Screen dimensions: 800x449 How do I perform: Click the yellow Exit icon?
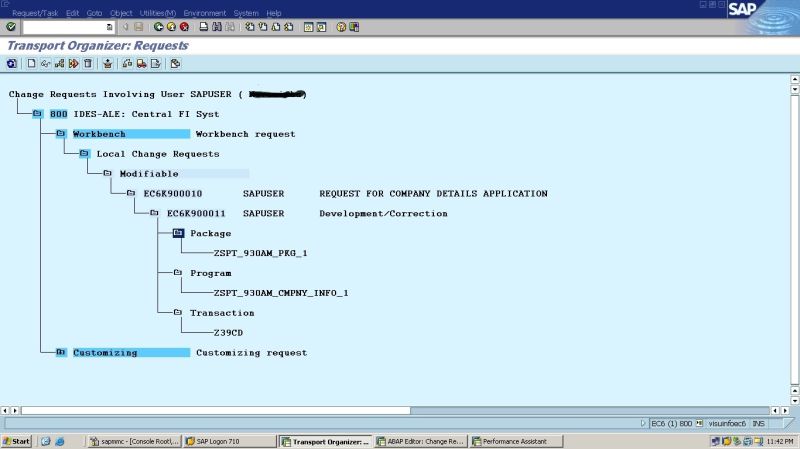171,27
